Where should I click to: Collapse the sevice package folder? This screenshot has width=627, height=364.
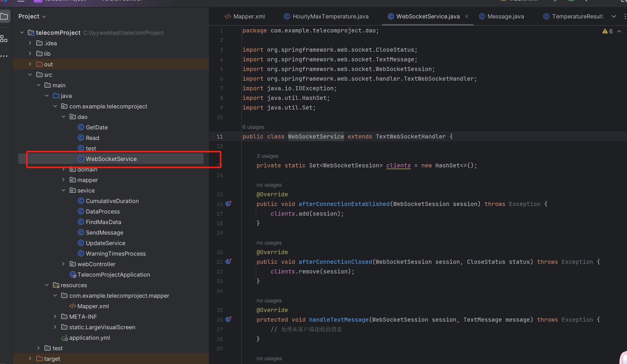63,190
